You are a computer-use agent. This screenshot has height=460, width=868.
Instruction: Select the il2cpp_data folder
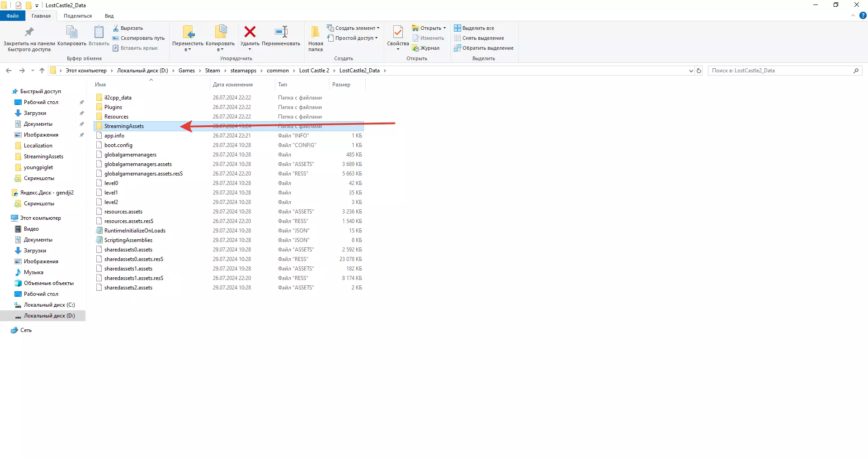[x=118, y=98]
